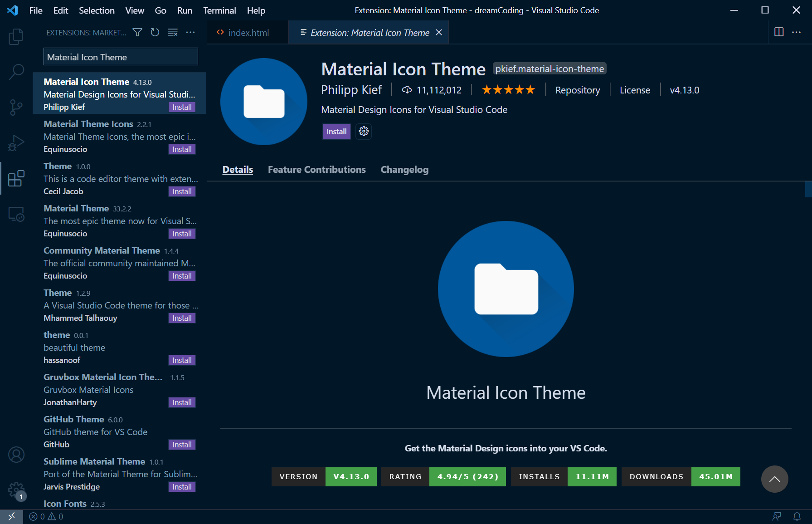
Task: Open the Help menu
Action: [x=256, y=10]
